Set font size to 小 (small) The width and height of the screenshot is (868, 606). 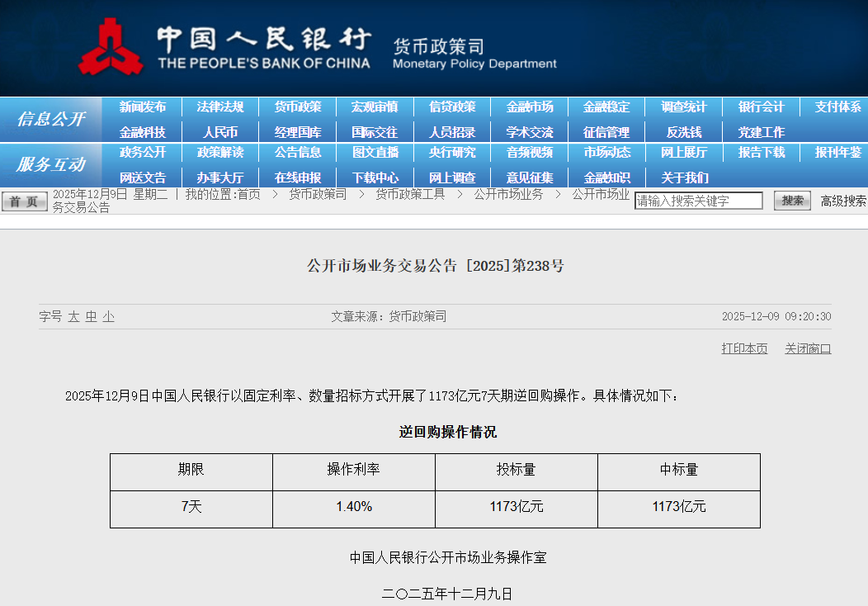[x=108, y=316]
